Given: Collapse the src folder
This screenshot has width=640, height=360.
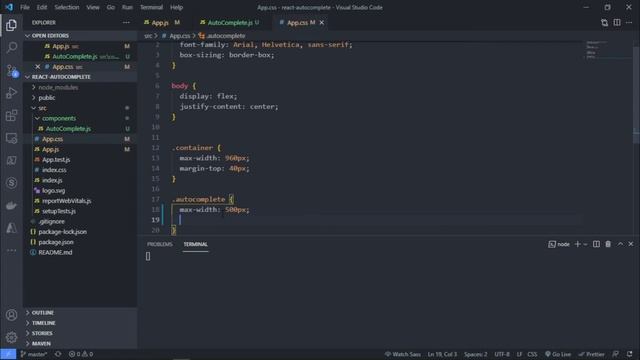Looking at the screenshot, I should pos(42,108).
